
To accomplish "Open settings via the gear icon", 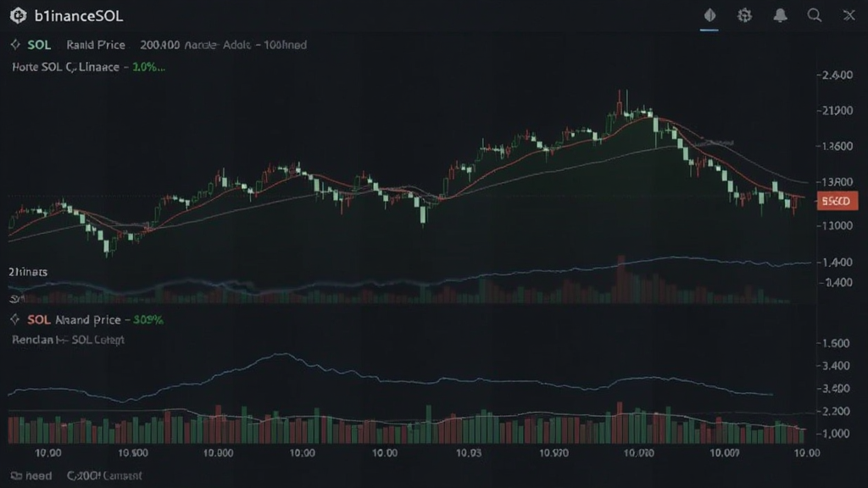I will 744,15.
